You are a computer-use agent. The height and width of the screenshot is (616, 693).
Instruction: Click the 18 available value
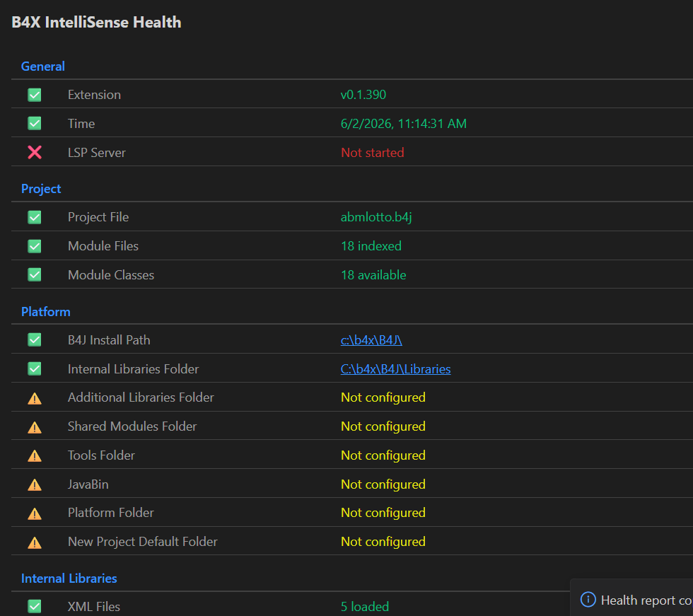(373, 275)
